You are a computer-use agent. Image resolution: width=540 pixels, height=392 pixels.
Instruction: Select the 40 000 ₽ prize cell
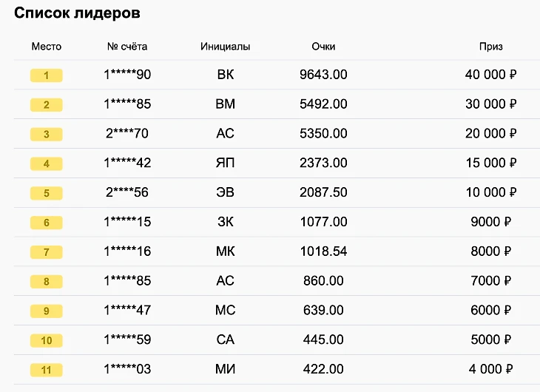pyautogui.click(x=490, y=75)
